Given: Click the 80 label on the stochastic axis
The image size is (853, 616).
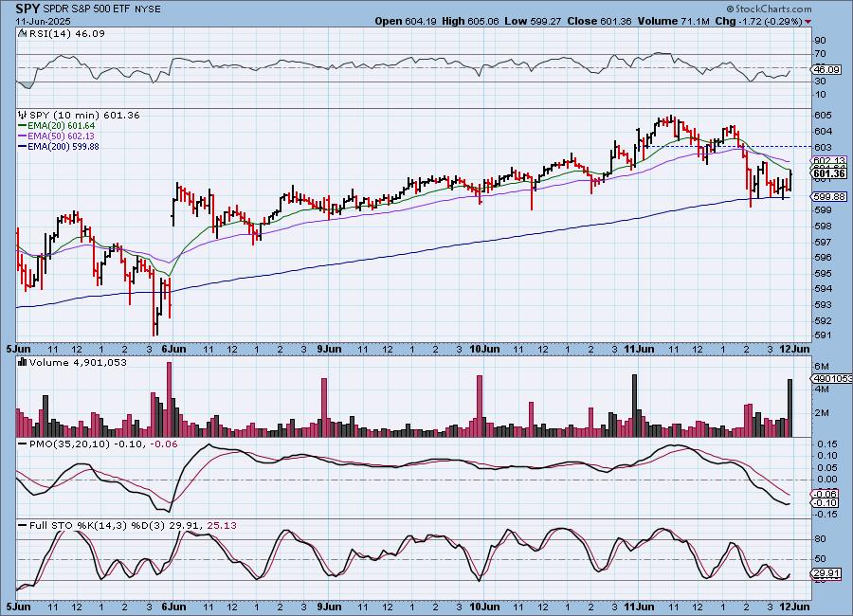Looking at the screenshot, I should tap(821, 538).
